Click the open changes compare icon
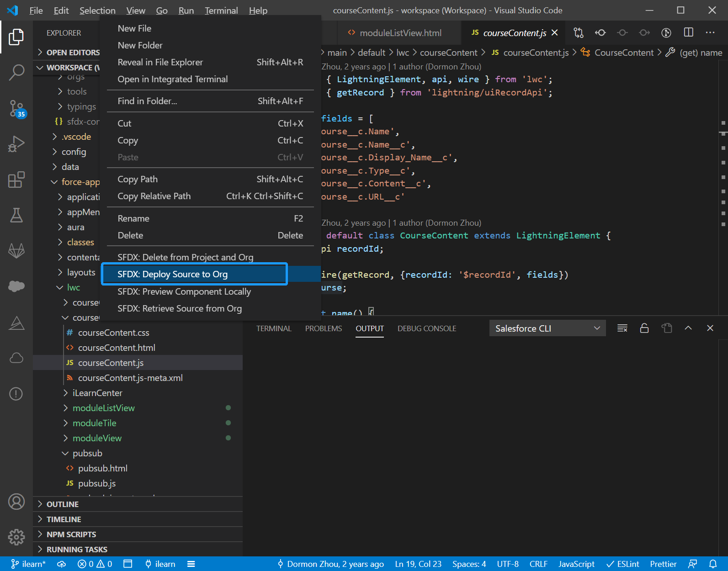This screenshot has height=571, width=728. [x=579, y=32]
